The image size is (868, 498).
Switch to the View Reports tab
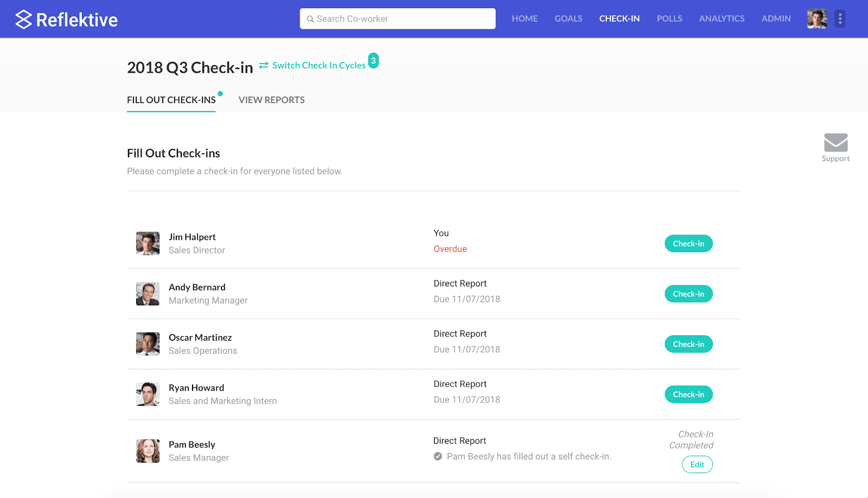(271, 100)
